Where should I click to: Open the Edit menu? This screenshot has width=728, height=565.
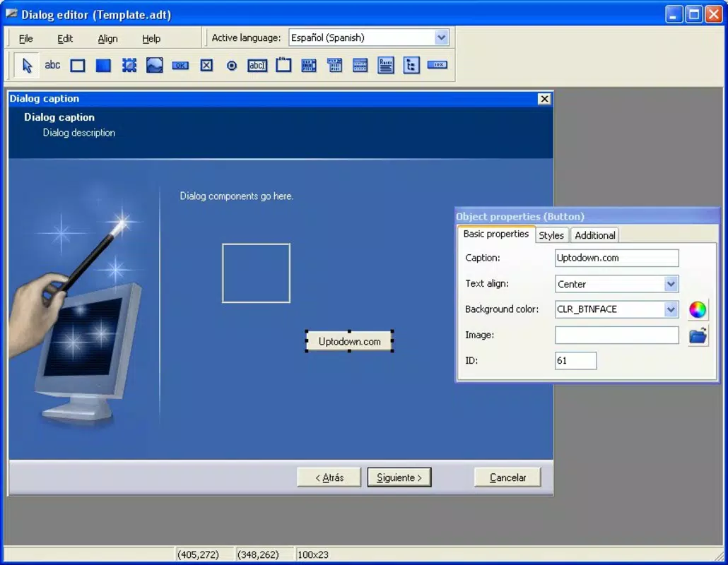tap(65, 39)
